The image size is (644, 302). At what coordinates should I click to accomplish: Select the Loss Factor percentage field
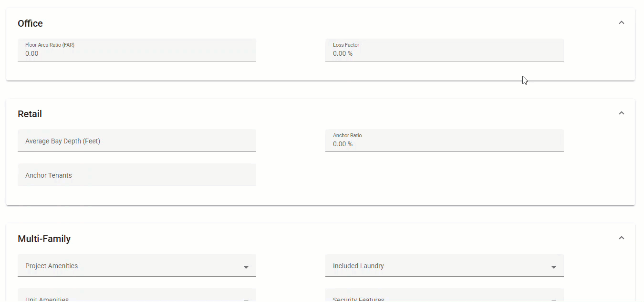click(x=445, y=50)
